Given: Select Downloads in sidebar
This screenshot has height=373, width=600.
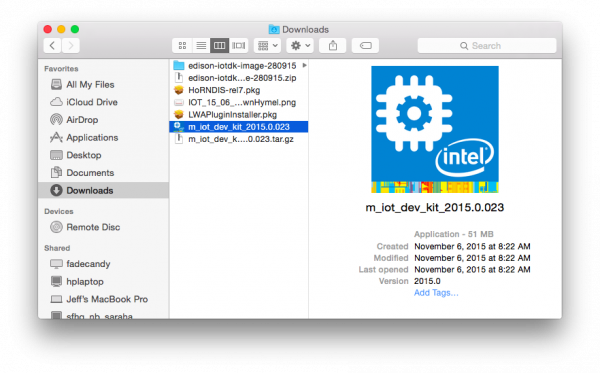Looking at the screenshot, I should pos(103,190).
